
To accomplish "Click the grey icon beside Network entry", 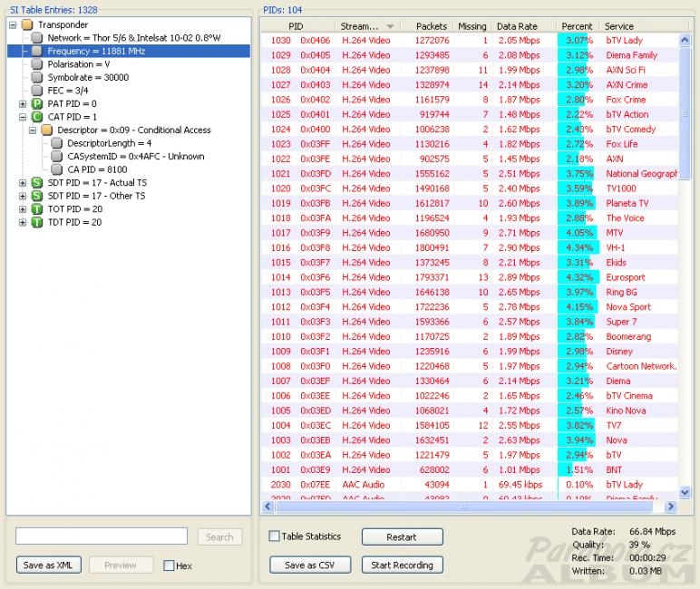I will 37,38.
